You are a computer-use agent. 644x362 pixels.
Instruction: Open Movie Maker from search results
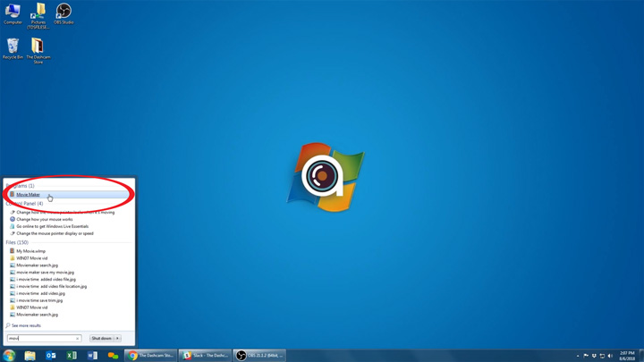click(x=28, y=194)
